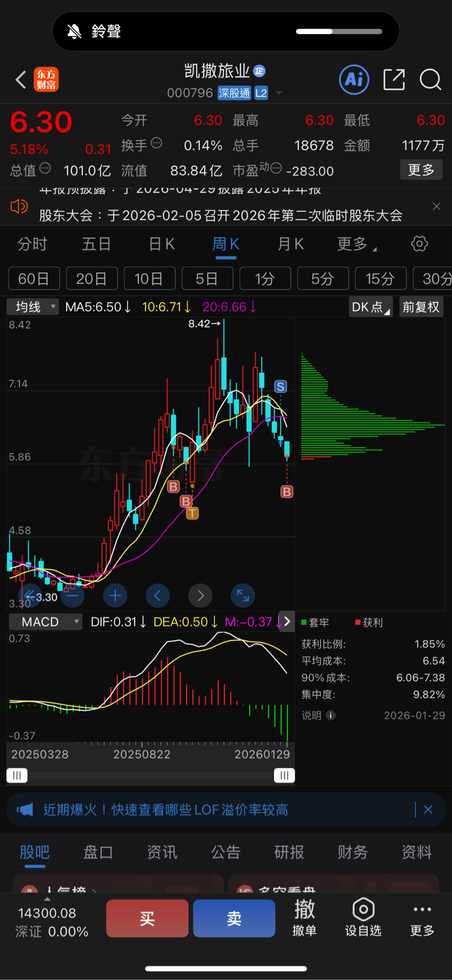Tap the L2 level badge
Image resolution: width=452 pixels, height=980 pixels.
[x=261, y=93]
